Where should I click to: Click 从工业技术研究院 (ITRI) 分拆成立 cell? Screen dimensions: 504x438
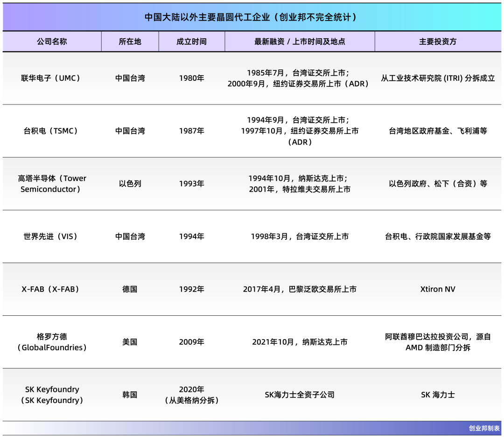[438, 78]
